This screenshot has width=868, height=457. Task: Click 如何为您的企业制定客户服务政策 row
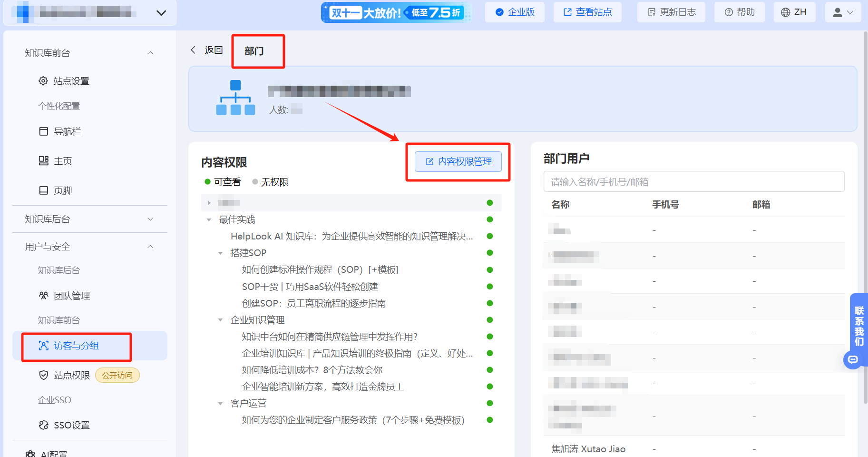pyautogui.click(x=353, y=420)
